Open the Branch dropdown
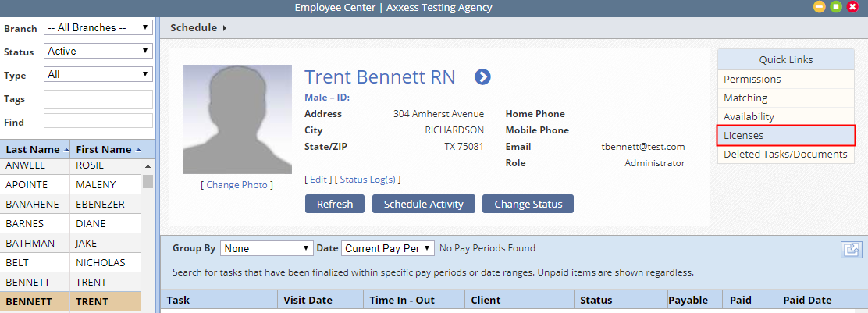 click(x=98, y=27)
